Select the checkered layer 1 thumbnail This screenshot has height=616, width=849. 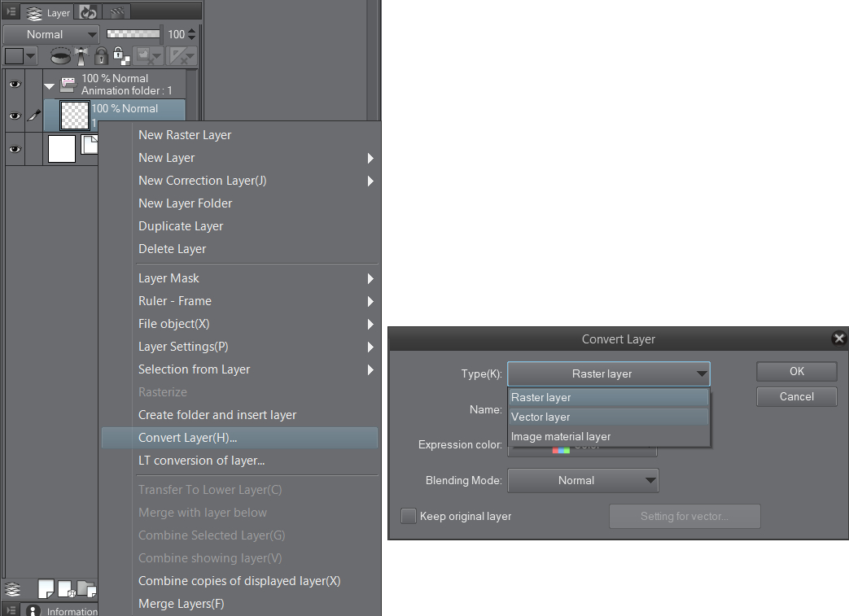pos(74,116)
